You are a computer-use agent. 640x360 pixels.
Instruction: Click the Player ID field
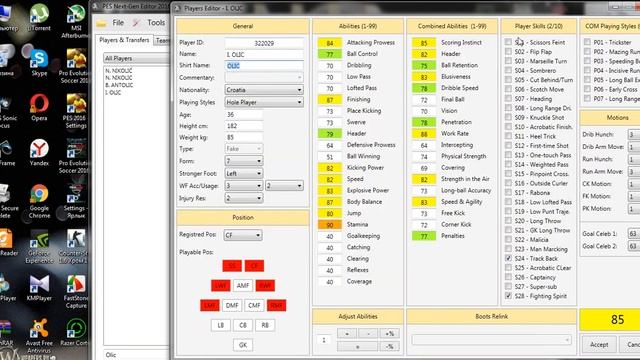[x=264, y=43]
